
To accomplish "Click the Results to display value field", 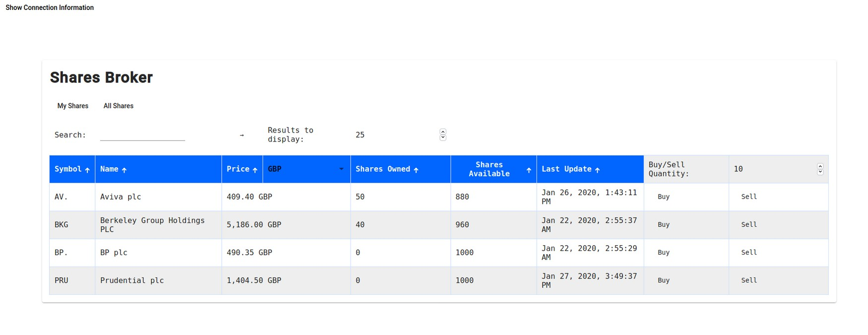I will pyautogui.click(x=395, y=135).
